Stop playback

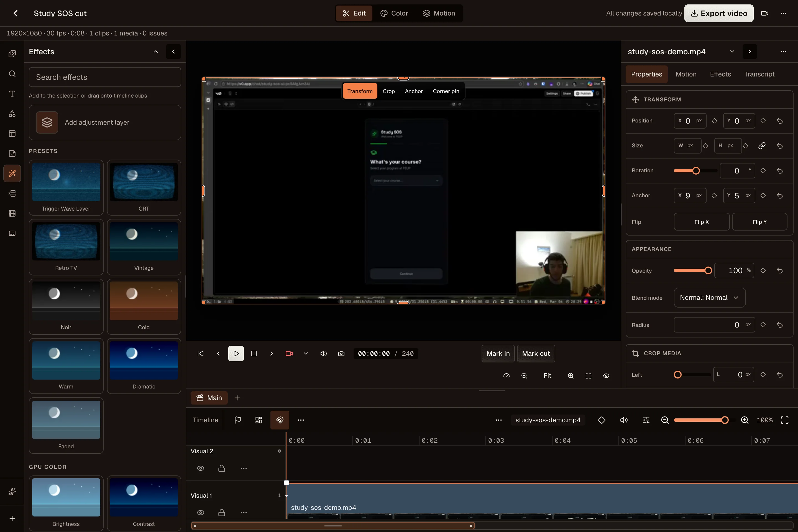(x=254, y=354)
